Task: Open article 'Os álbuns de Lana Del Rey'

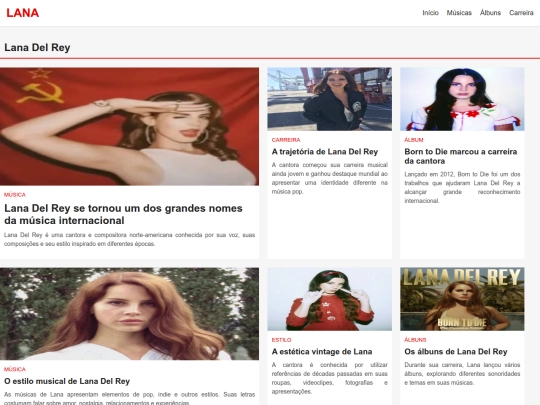Action: [456, 352]
